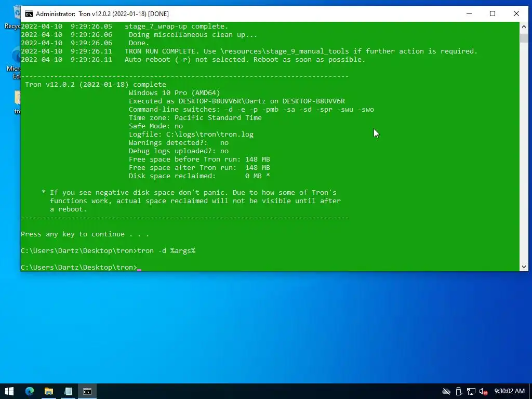Click the 'Free space before Tron run' line
This screenshot has width=532, height=399.
[x=199, y=159]
